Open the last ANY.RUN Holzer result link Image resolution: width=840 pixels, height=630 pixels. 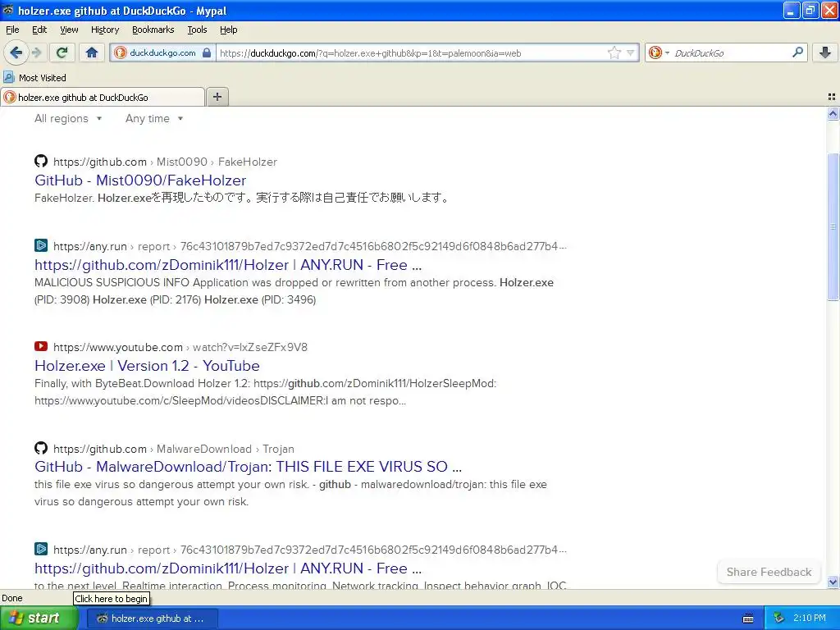tap(228, 568)
